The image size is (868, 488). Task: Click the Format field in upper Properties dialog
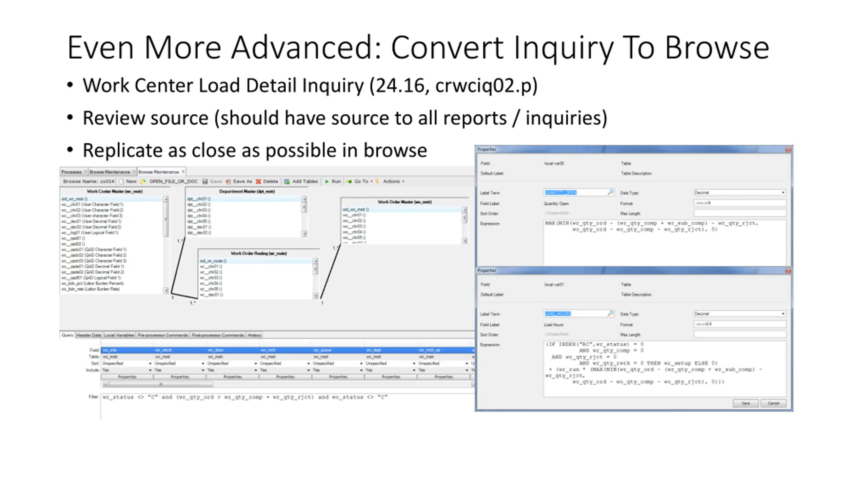739,203
